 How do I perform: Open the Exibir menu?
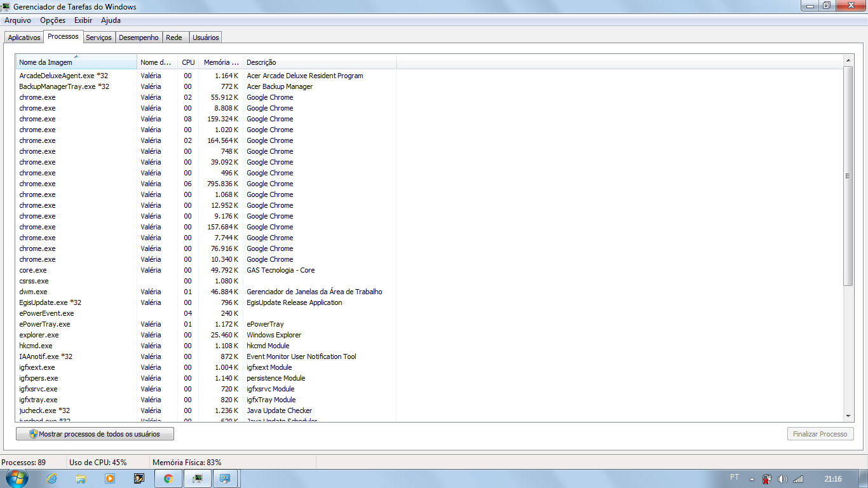click(83, 20)
